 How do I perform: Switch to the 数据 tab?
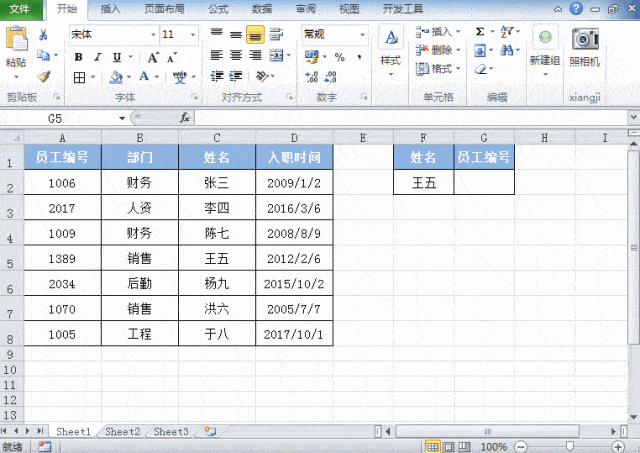pos(262,9)
